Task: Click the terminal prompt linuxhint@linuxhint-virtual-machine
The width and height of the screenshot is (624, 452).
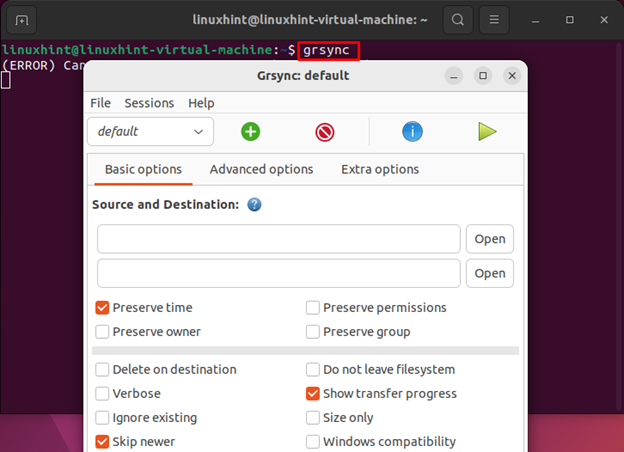Action: click(137, 50)
